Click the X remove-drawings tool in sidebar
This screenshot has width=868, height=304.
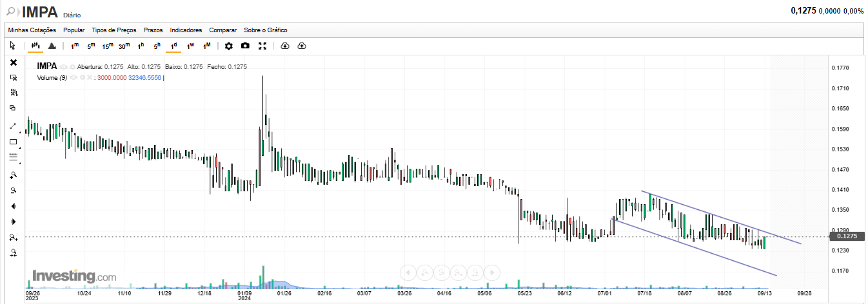13,62
